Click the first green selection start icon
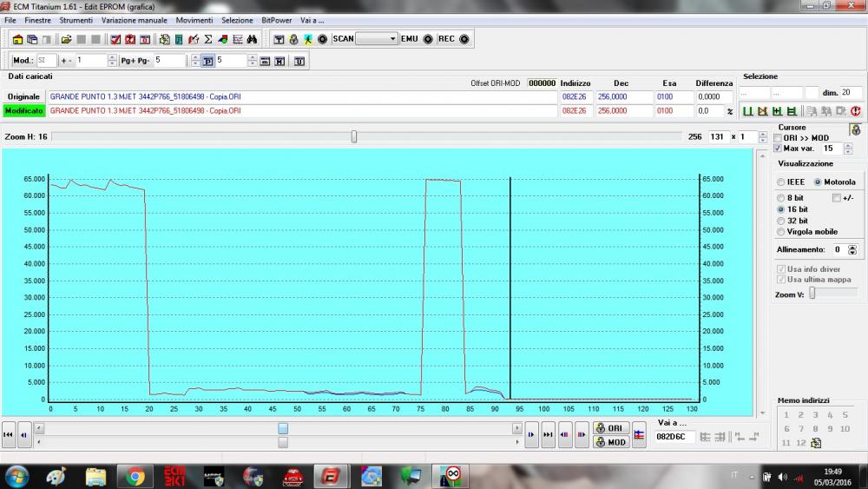 tap(748, 111)
